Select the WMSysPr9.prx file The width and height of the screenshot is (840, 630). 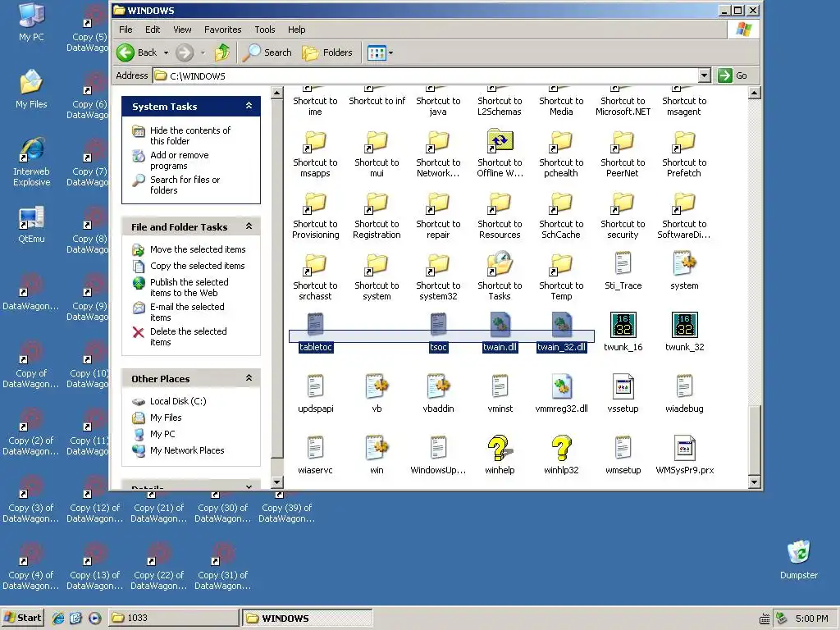[685, 448]
